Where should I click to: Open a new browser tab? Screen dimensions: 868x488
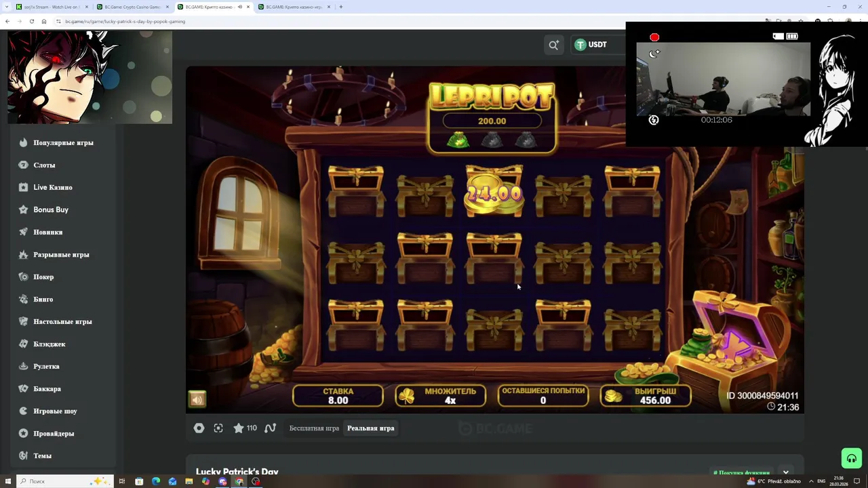pyautogui.click(x=341, y=7)
